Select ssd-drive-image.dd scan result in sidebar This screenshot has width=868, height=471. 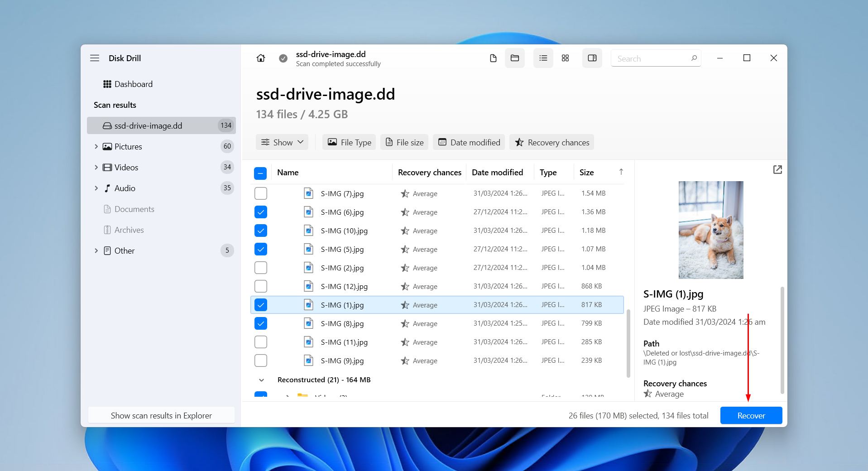(x=162, y=125)
